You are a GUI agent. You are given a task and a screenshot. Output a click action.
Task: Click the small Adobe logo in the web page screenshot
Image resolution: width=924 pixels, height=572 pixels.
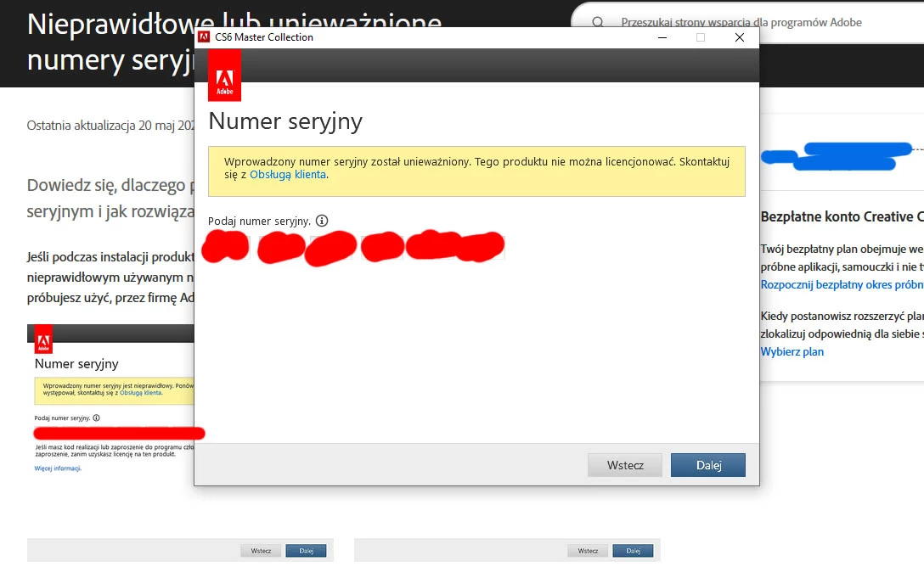(x=43, y=339)
